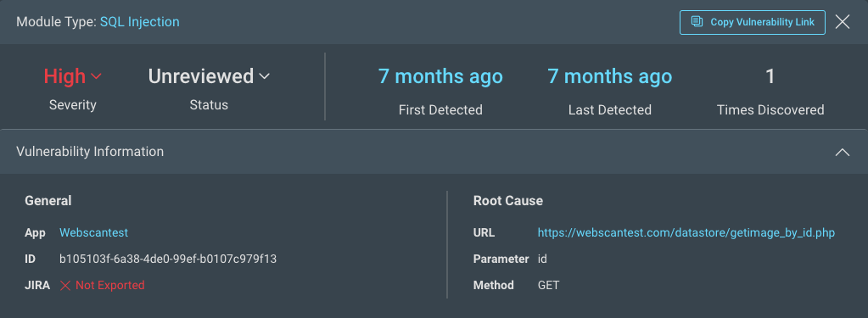Open the Unreviewed status dropdown
Image resolution: width=868 pixels, height=318 pixels.
point(208,76)
